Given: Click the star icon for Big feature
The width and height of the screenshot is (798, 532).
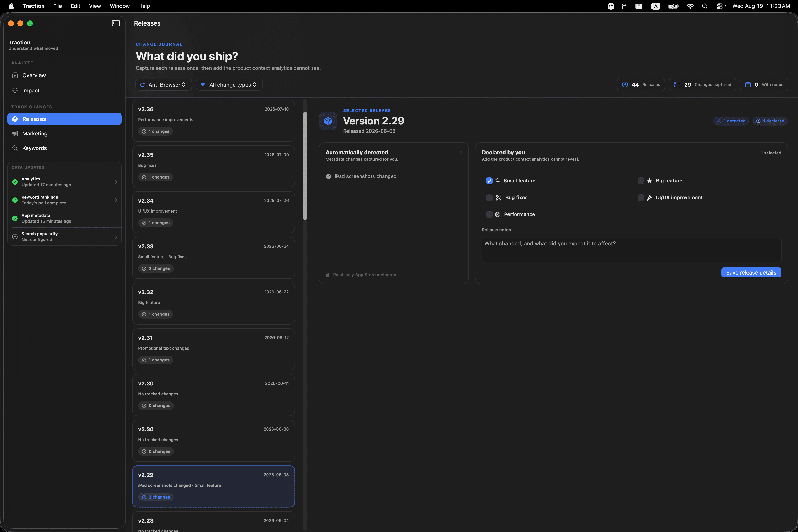Looking at the screenshot, I should 649,181.
